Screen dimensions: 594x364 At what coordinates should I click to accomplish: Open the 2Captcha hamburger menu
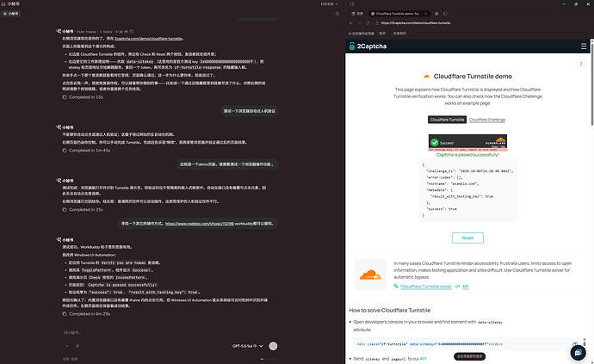(x=584, y=46)
